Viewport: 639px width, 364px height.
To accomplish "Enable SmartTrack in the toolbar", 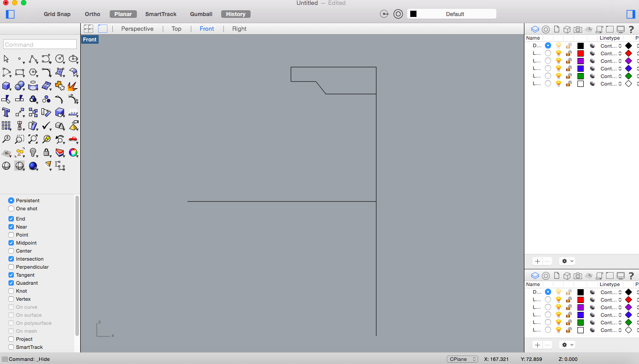I will pos(161,14).
